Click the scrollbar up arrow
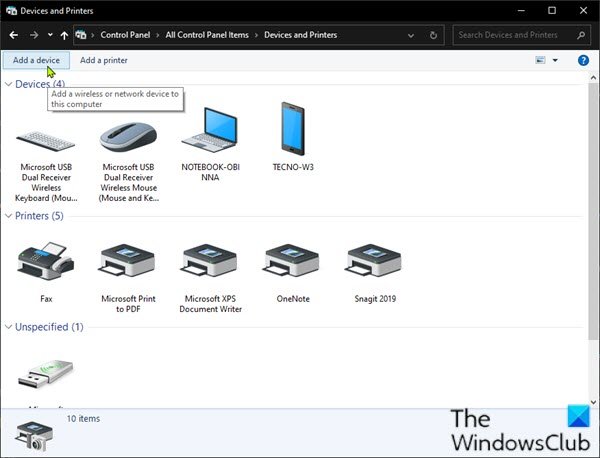This screenshot has width=600, height=458. (x=593, y=78)
